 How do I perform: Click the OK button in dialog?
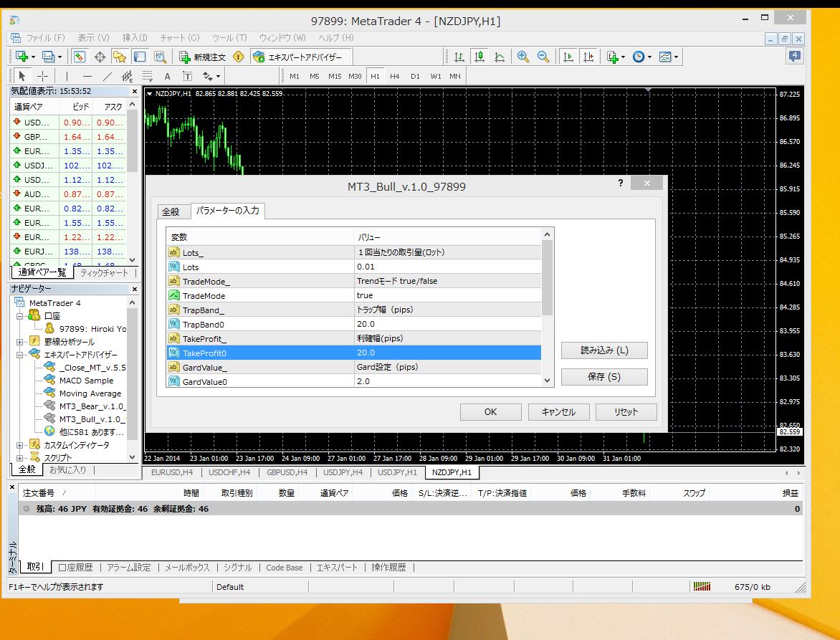coord(491,412)
